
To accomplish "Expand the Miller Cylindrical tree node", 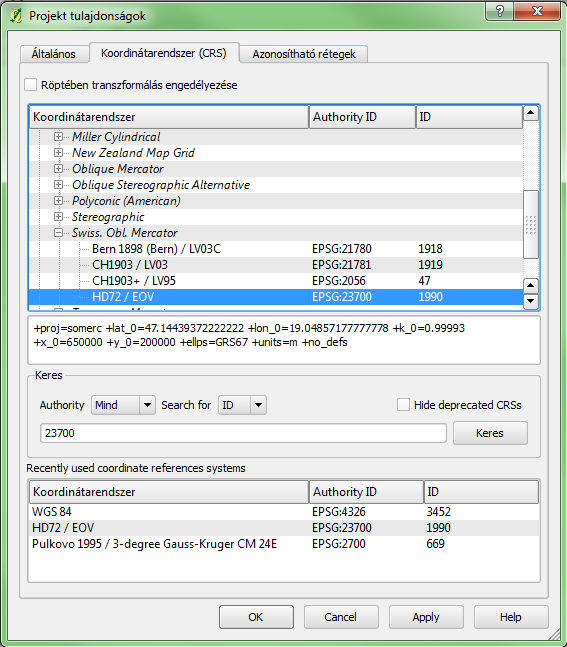I will click(x=59, y=137).
